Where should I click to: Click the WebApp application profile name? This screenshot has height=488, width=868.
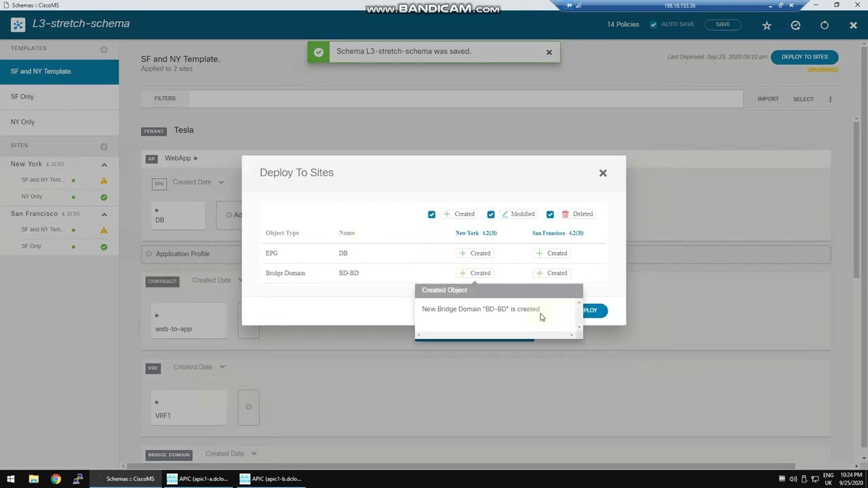(178, 158)
